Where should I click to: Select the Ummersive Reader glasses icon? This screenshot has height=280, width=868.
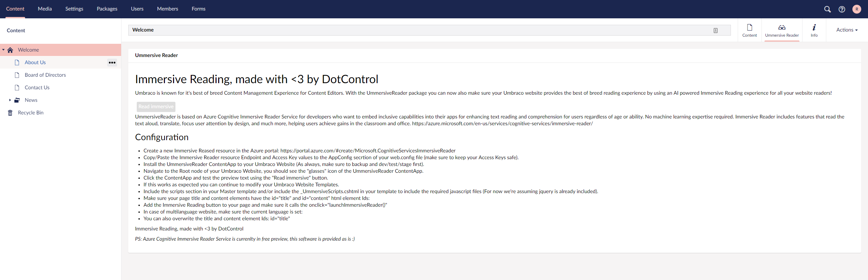[782, 27]
